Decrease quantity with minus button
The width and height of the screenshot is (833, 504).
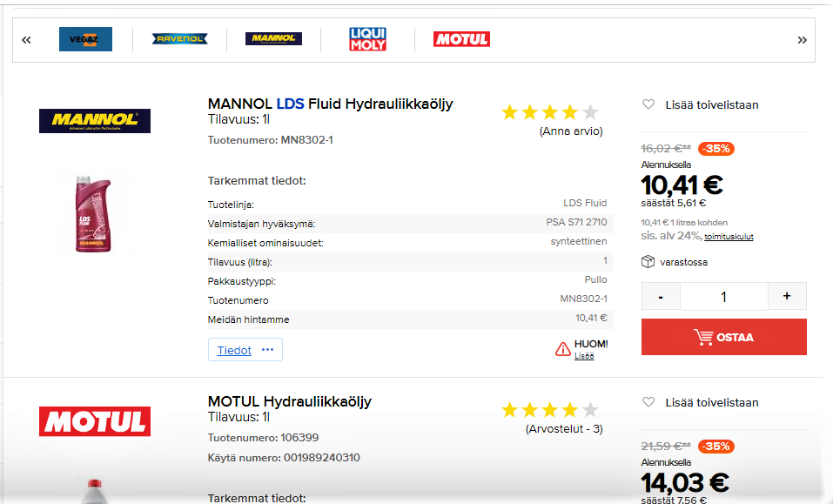pos(662,296)
